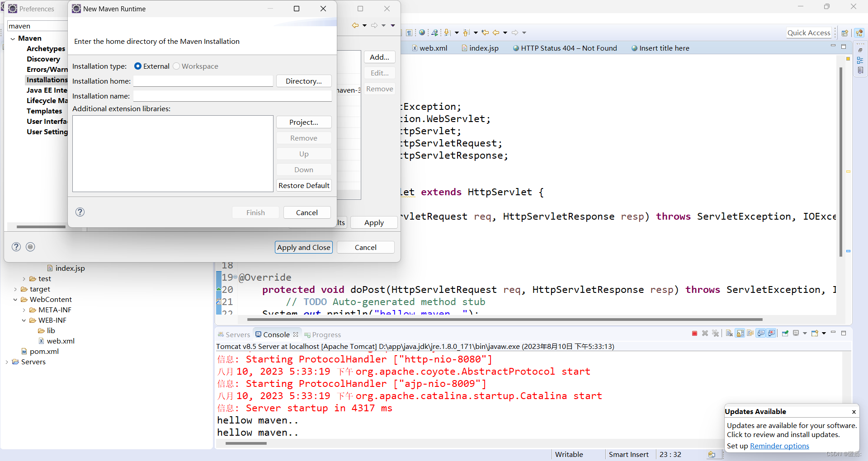Select Templates in Maven preferences tree
Viewport: 868px width, 461px height.
(x=44, y=111)
